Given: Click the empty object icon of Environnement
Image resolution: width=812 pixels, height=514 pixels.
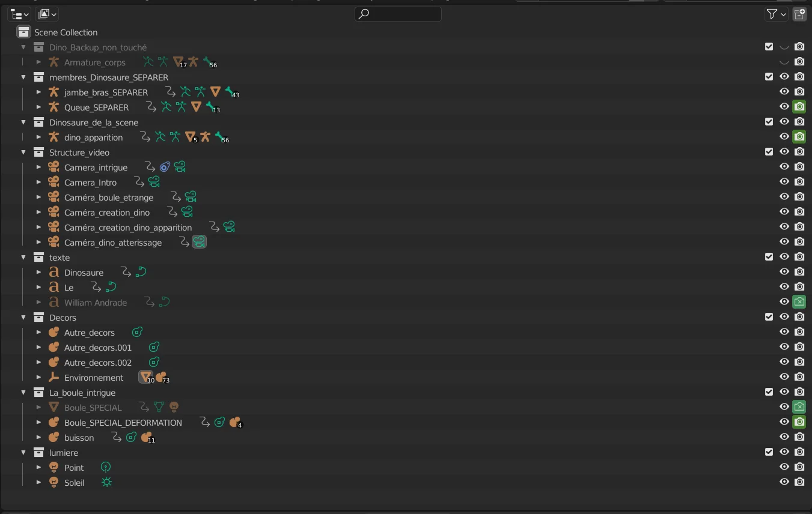Looking at the screenshot, I should pyautogui.click(x=53, y=378).
